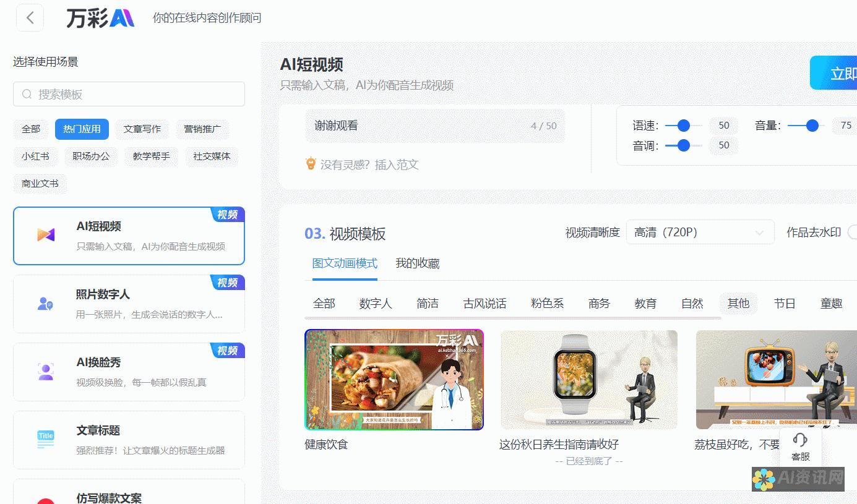Click the search magnifier icon in 搜索模板
Screen dimensions: 857x504
point(27,94)
